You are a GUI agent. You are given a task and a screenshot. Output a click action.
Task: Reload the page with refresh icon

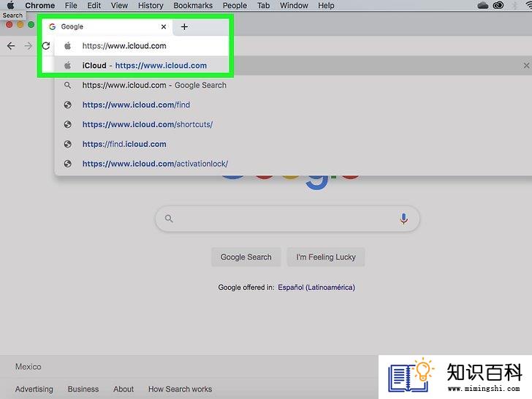click(x=46, y=46)
